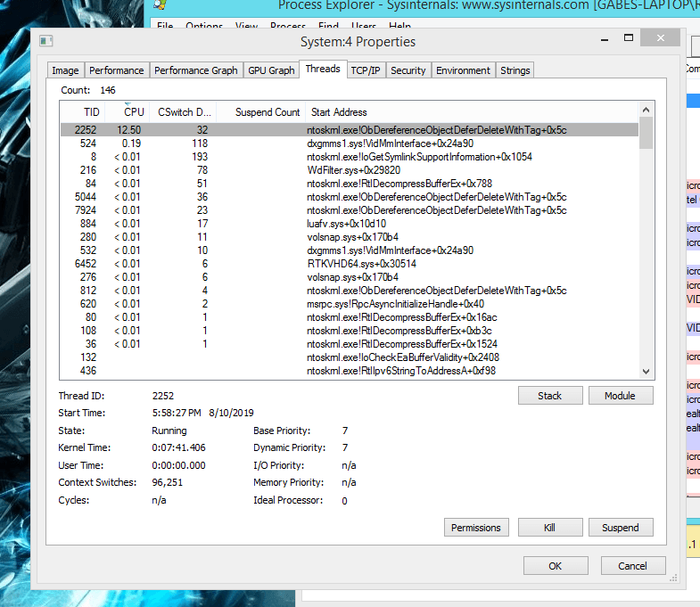This screenshot has width=700, height=607.
Task: Click the System:4 Properties window icon
Action: (46, 41)
